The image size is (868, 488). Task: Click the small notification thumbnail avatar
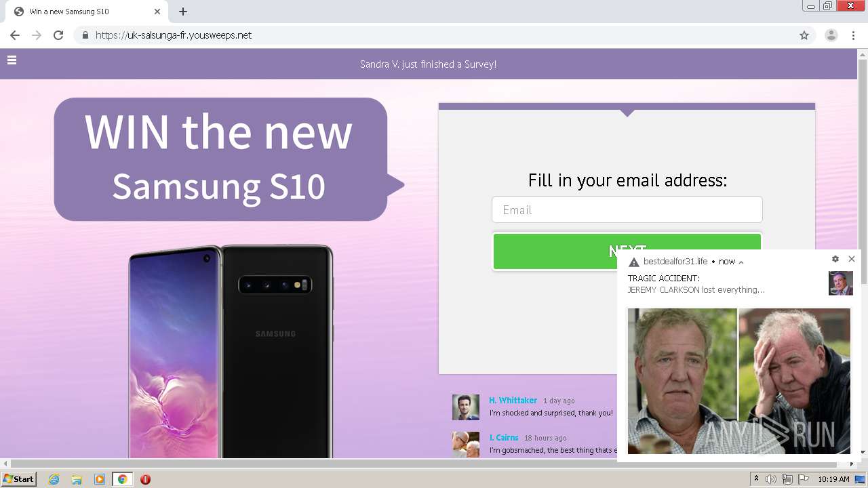pos(841,283)
